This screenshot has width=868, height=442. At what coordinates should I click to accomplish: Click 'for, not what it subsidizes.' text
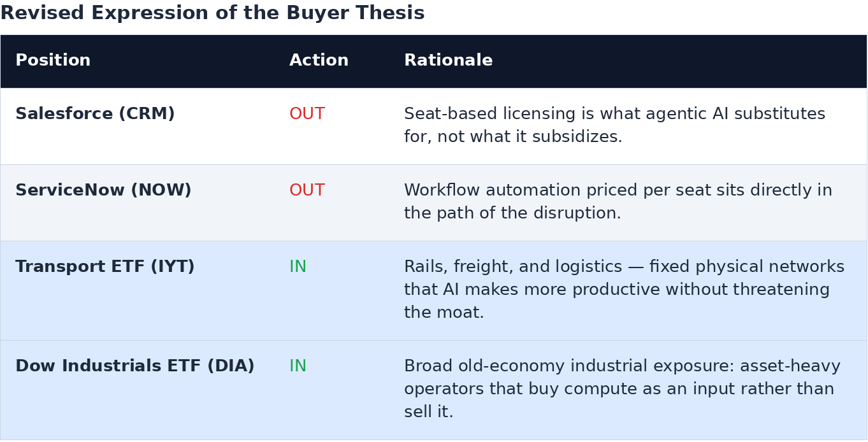click(513, 138)
